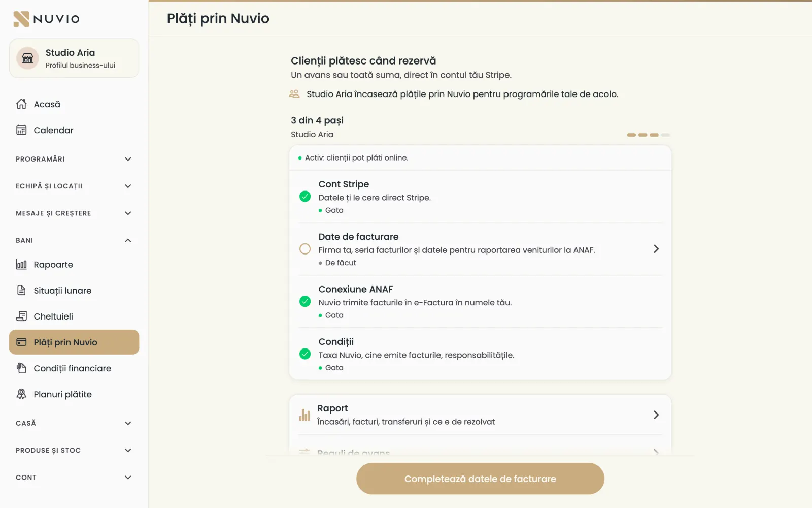The width and height of the screenshot is (812, 508).
Task: Expand the CASĂ section
Action: [x=74, y=423]
